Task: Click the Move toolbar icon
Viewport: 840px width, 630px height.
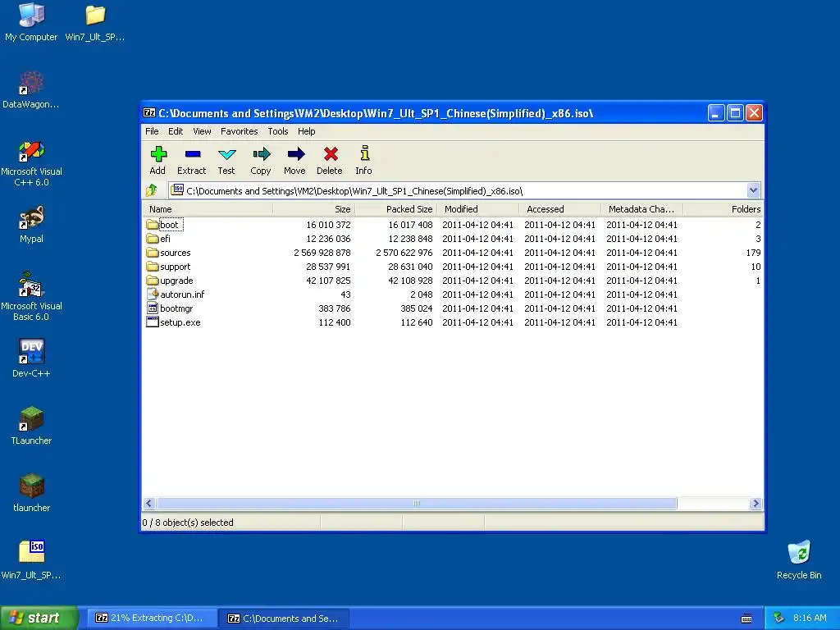Action: point(295,155)
